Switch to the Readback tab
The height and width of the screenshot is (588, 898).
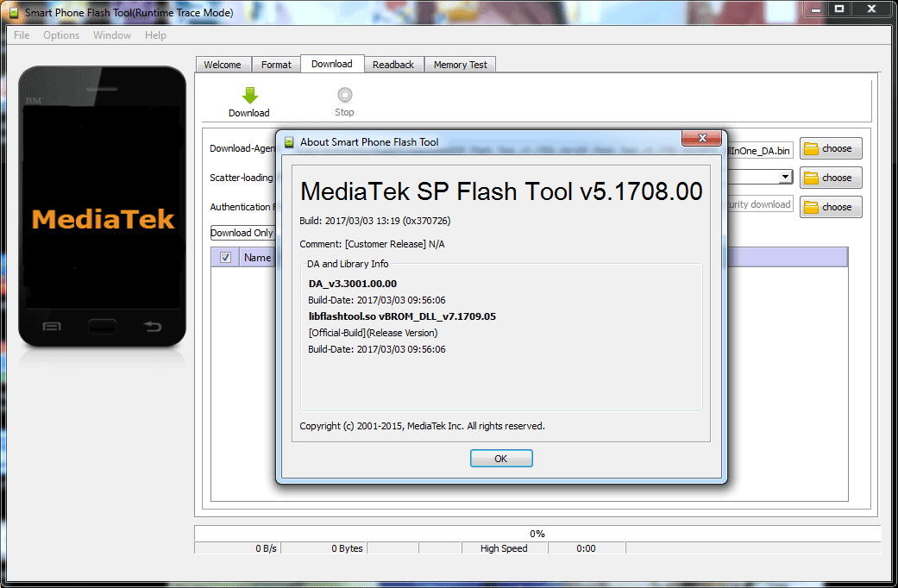tap(393, 65)
